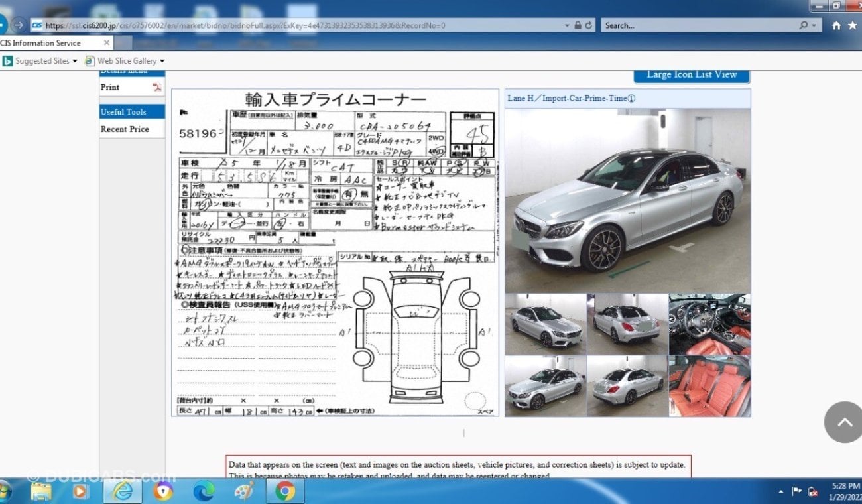This screenshot has width=862, height=504.
Task: Click the address bar URL text
Action: click(245, 25)
